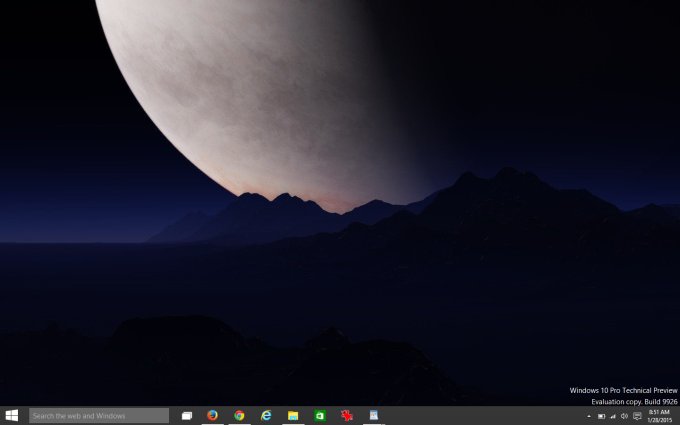
Task: Open the green Store app icon
Action: point(320,415)
